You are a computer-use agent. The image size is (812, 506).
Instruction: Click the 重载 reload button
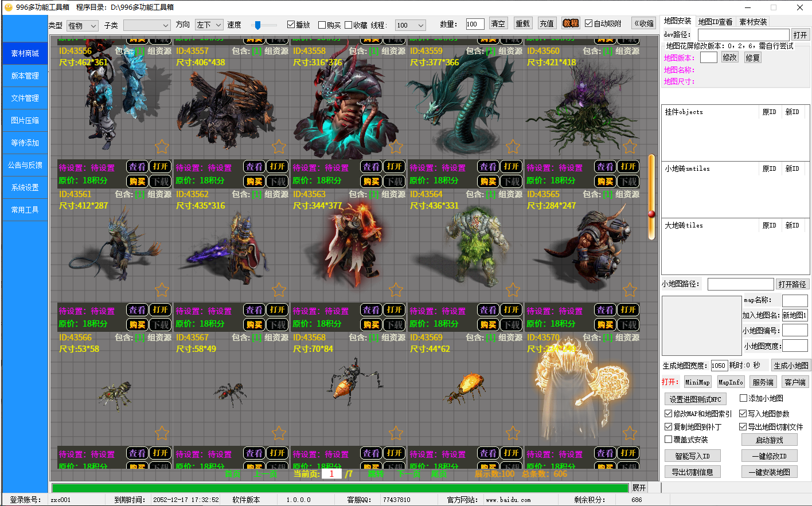[522, 23]
